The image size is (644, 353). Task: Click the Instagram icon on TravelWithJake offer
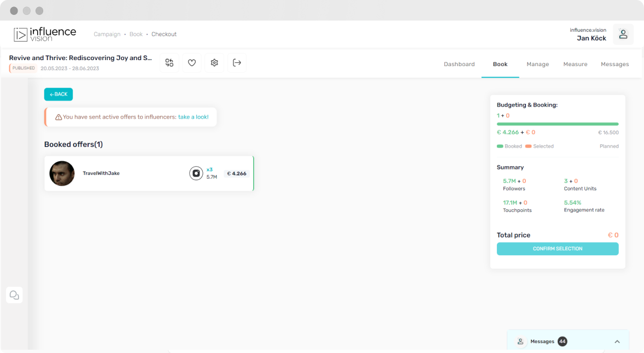click(196, 173)
